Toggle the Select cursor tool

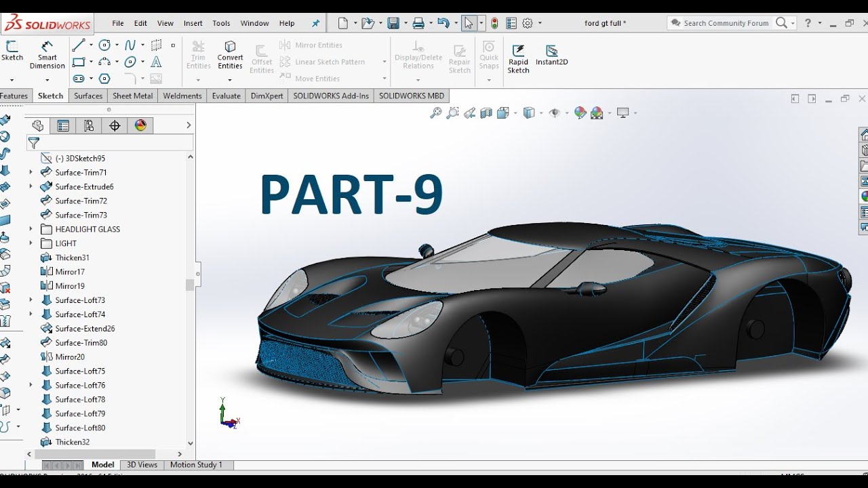[469, 23]
